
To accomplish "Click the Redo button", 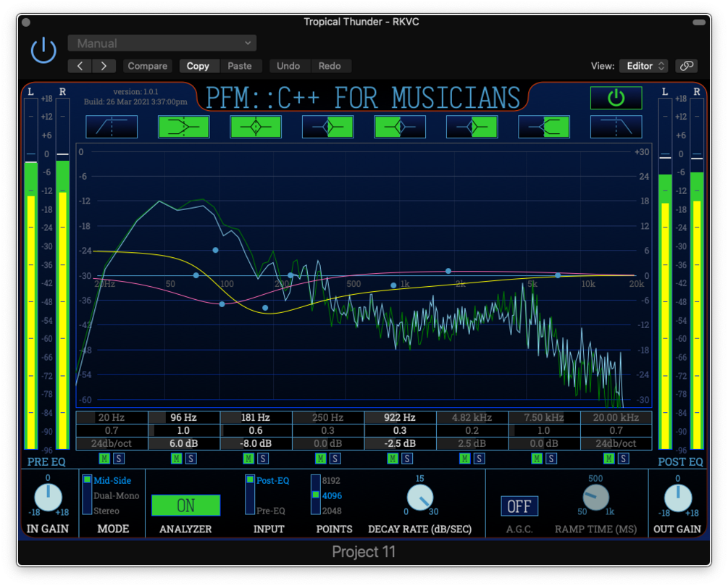I will [x=330, y=66].
